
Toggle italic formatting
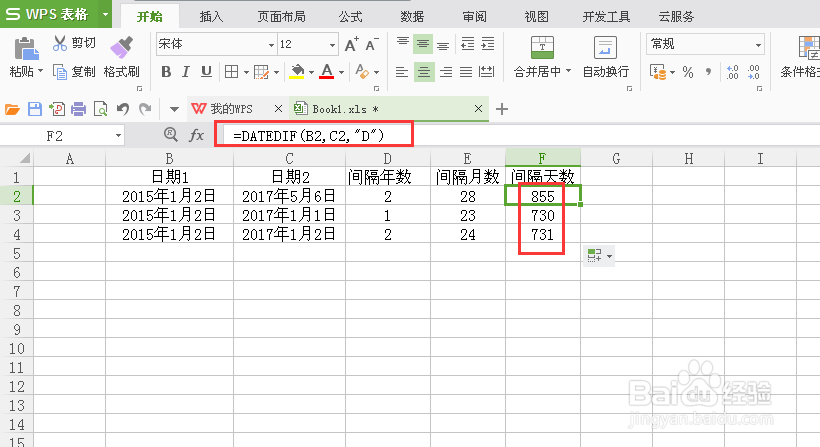pos(186,72)
